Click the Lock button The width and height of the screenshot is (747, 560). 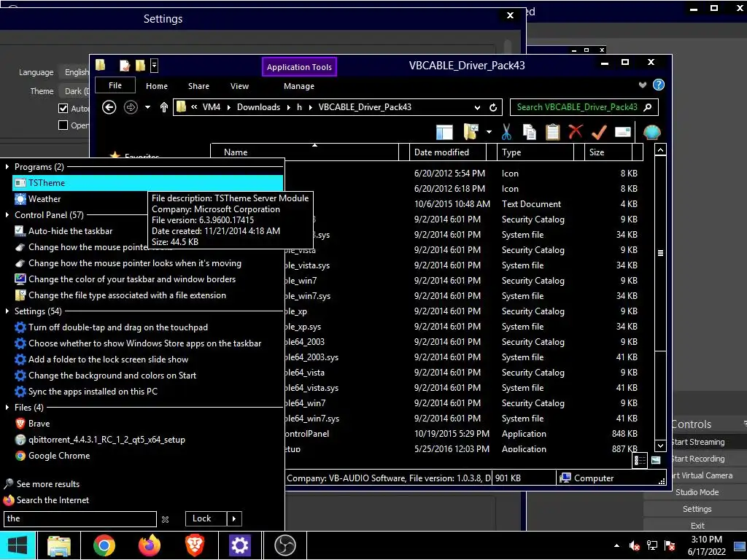pyautogui.click(x=206, y=518)
